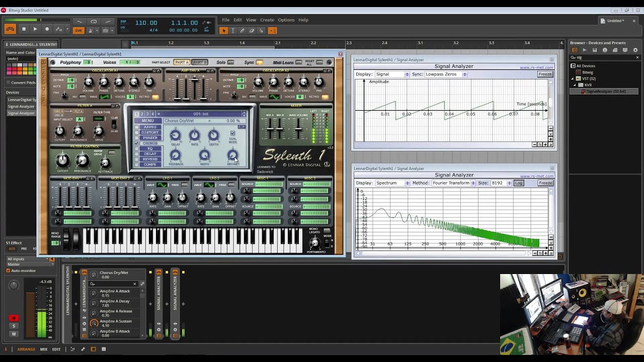
Task: Select the time selection tool
Action: (x=233, y=31)
